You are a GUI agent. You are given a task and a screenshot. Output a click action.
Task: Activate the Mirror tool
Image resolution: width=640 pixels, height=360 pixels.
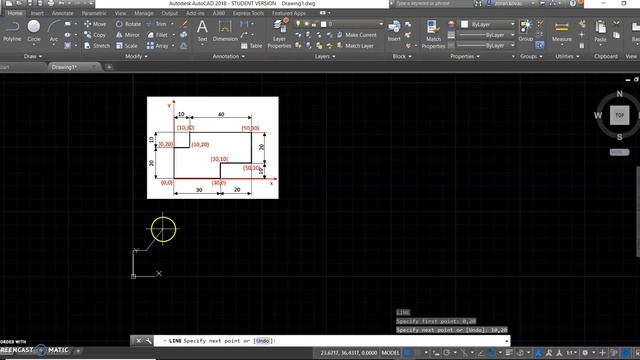tap(127, 35)
